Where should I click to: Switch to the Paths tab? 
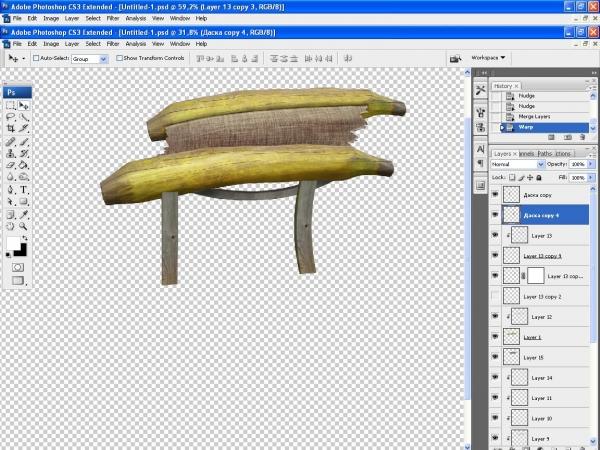(545, 153)
